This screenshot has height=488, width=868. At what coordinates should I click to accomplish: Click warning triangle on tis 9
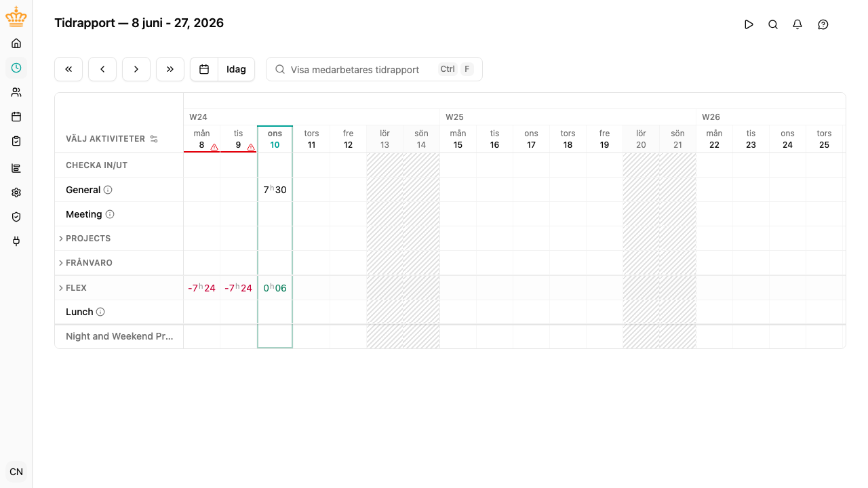251,146
